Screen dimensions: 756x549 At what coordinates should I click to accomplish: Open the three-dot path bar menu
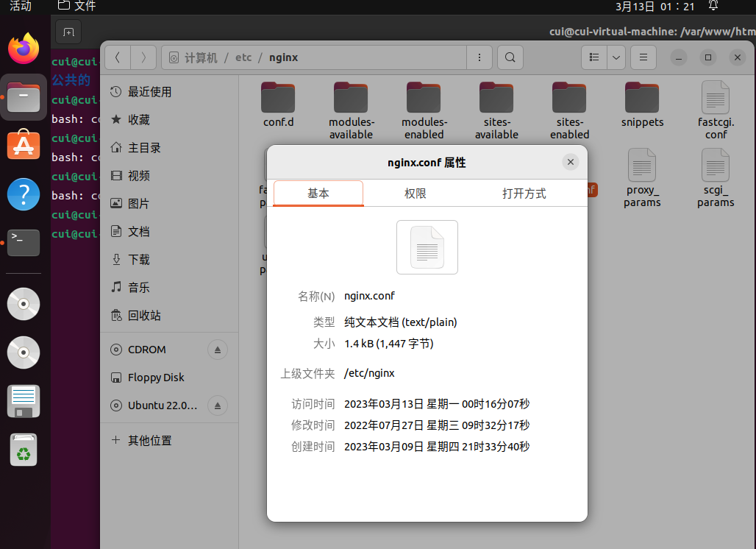(x=479, y=57)
